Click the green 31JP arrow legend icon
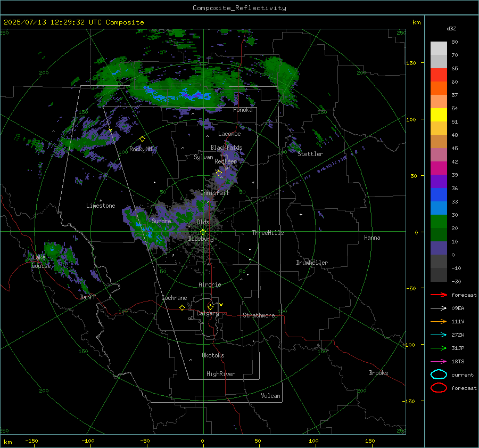 tap(439, 348)
